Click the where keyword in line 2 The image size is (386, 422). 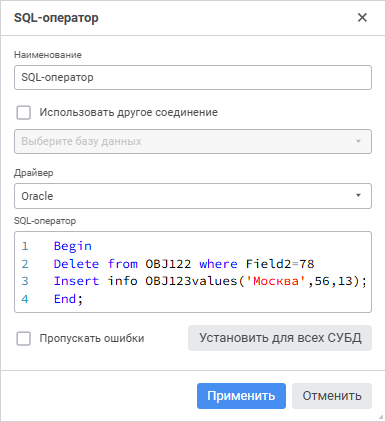(x=218, y=264)
